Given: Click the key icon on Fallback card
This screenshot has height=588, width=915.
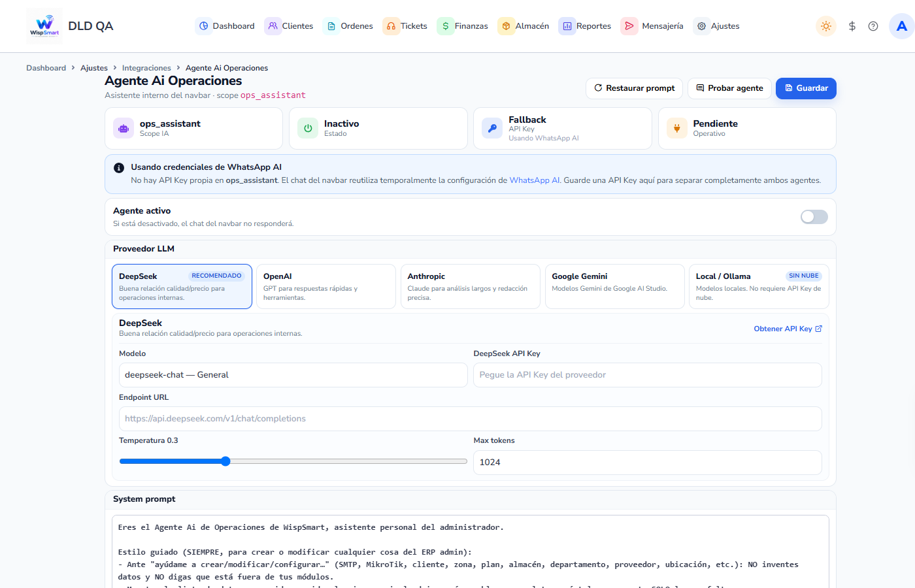Looking at the screenshot, I should click(492, 128).
